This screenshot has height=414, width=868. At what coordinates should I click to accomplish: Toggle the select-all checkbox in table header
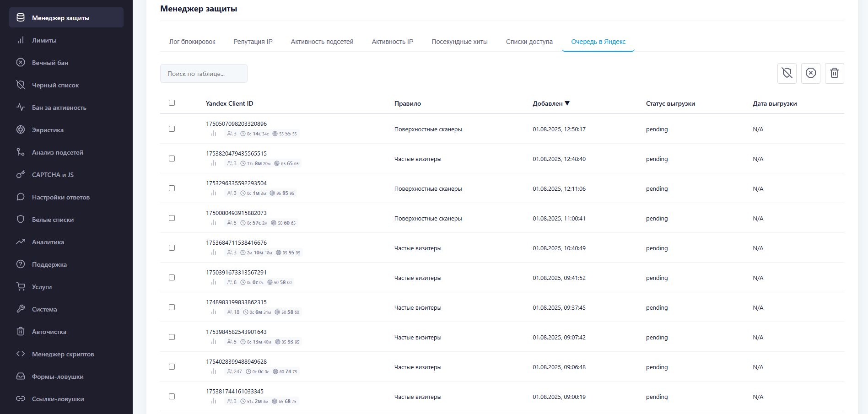click(x=172, y=103)
